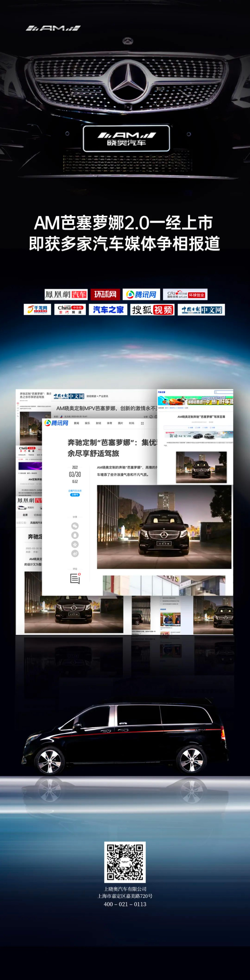
Task: Click the 腾讯网 logo in the media row
Action: click(141, 294)
